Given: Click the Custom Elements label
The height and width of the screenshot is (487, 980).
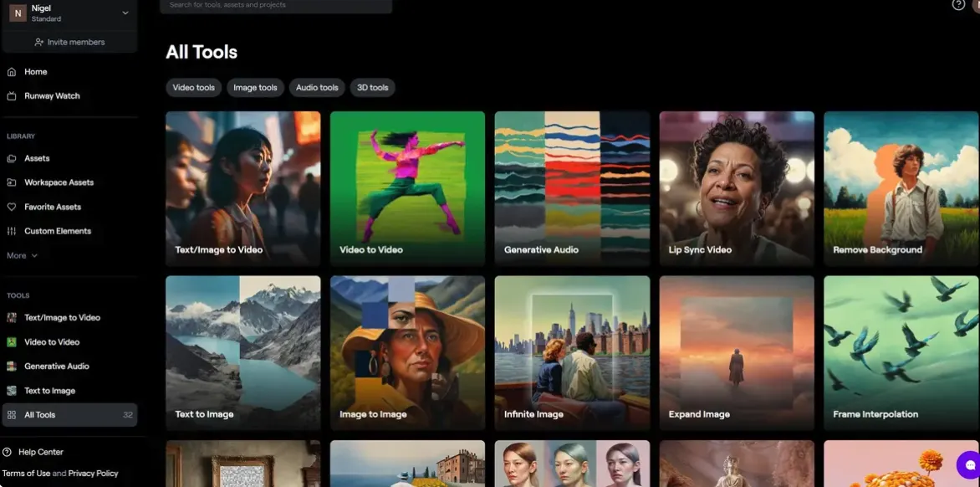Looking at the screenshot, I should pos(58,231).
